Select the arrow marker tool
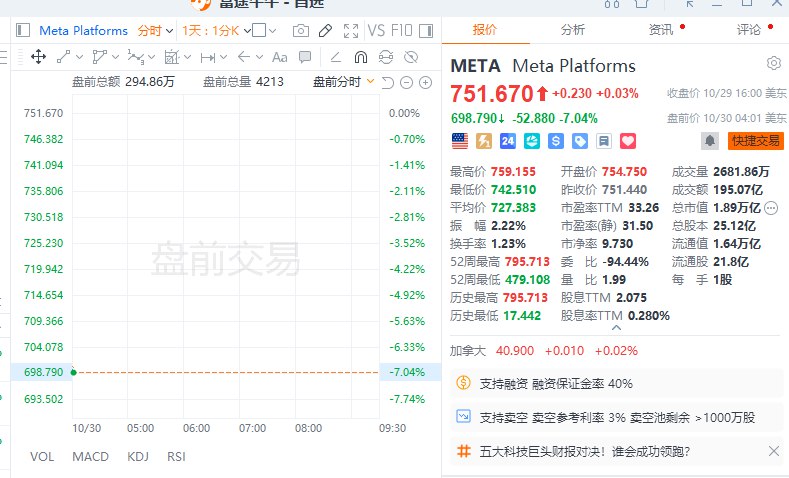Image resolution: width=789 pixels, height=478 pixels. 244,57
